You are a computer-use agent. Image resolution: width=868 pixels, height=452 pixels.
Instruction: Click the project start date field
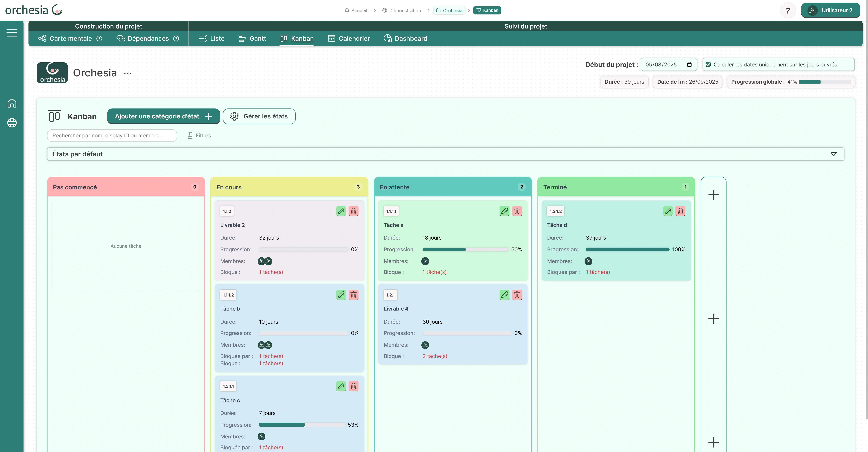[x=668, y=65]
